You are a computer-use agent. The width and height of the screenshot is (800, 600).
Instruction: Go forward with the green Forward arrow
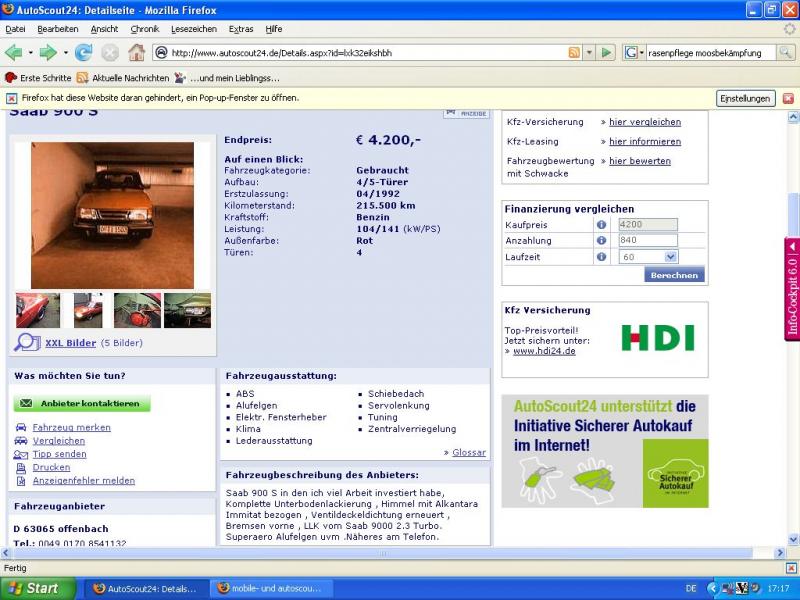(x=48, y=53)
